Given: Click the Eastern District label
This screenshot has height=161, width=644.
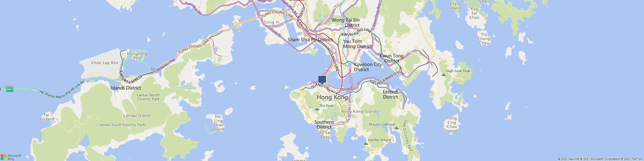Looking at the screenshot, I should pos(390,94).
